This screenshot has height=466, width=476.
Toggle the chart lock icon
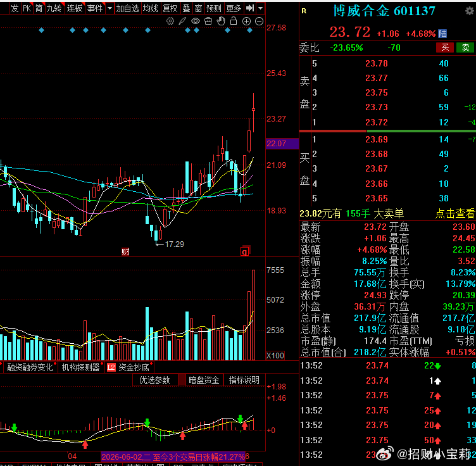(234, 21)
